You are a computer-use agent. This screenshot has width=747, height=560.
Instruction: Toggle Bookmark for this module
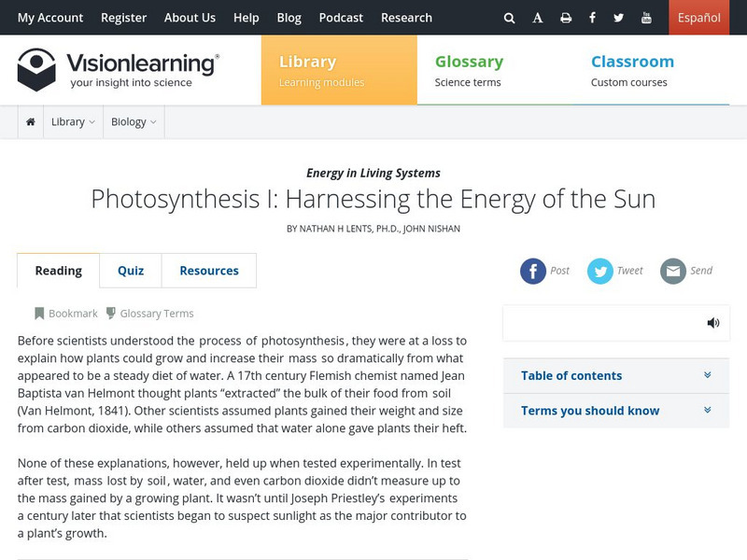click(x=66, y=314)
